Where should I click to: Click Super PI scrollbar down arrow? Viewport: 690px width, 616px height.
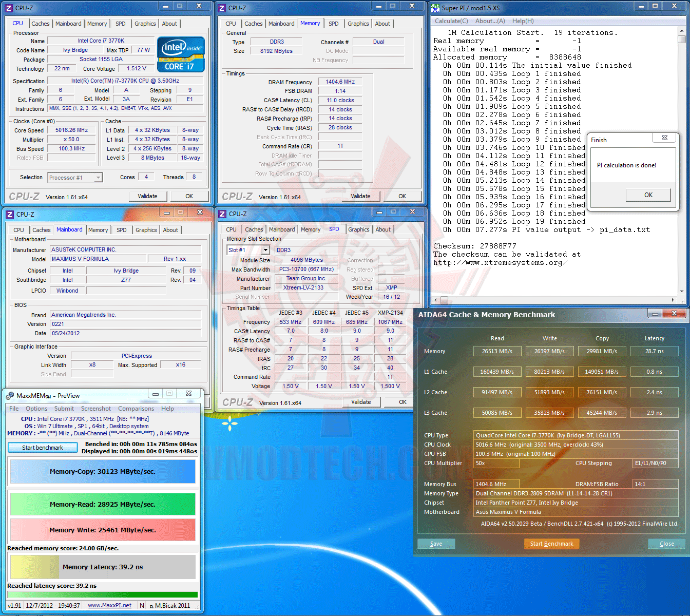[x=681, y=292]
